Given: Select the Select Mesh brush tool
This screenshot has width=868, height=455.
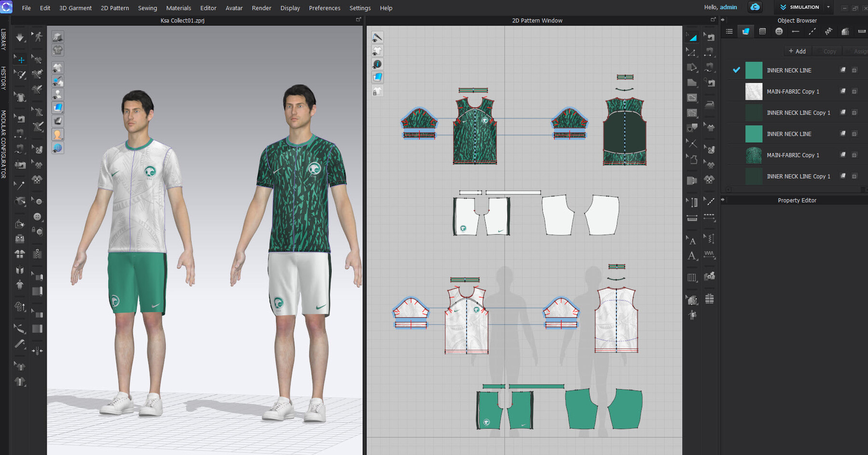Looking at the screenshot, I should [x=20, y=75].
